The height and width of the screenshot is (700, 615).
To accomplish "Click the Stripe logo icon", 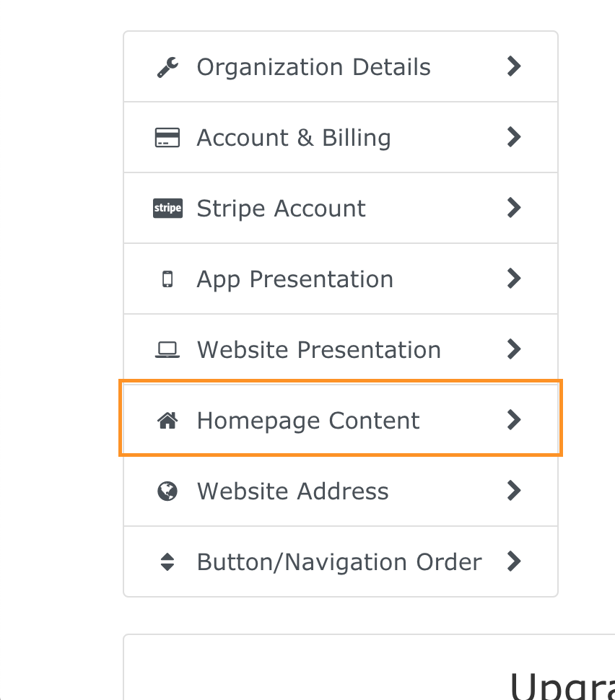I will pyautogui.click(x=167, y=209).
